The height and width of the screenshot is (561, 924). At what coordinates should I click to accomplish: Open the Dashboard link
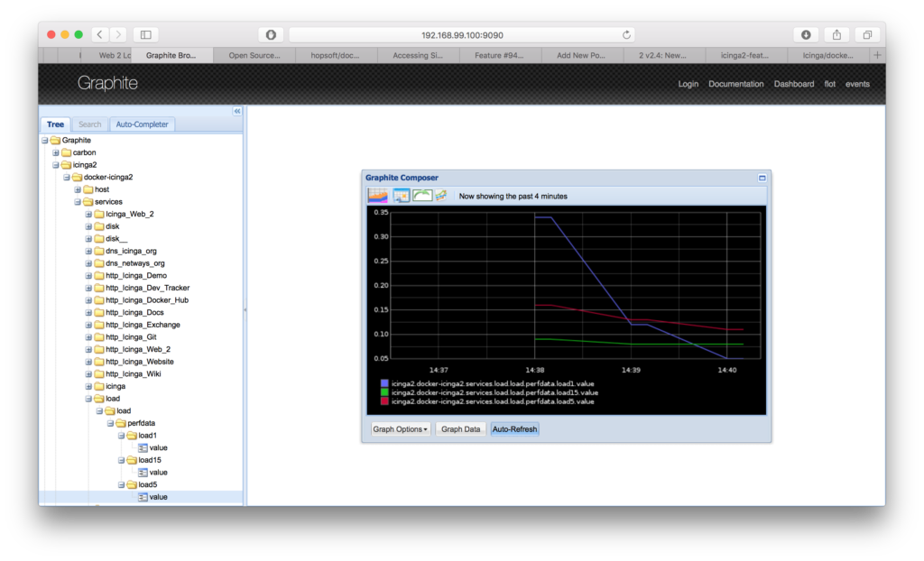tap(794, 84)
